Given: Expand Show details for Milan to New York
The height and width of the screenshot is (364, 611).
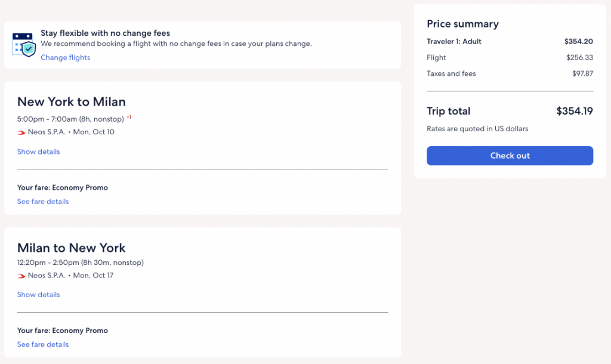Looking at the screenshot, I should [x=38, y=295].
